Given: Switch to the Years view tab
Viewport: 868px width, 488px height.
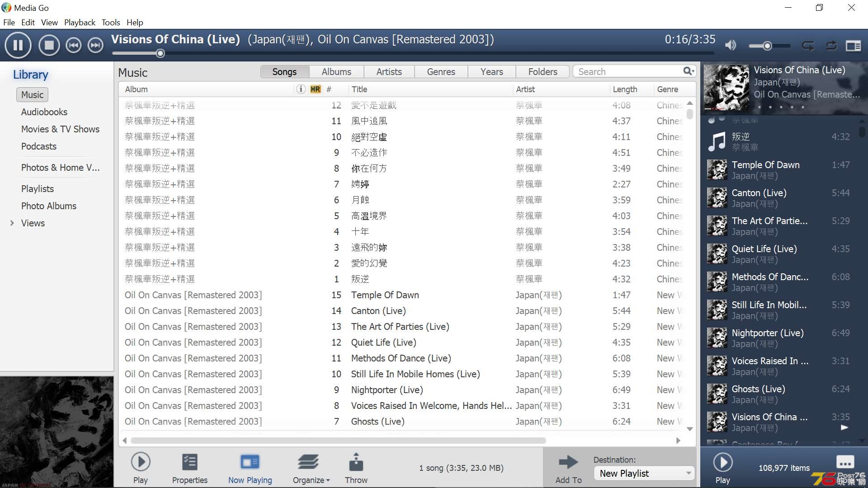Looking at the screenshot, I should pyautogui.click(x=492, y=72).
